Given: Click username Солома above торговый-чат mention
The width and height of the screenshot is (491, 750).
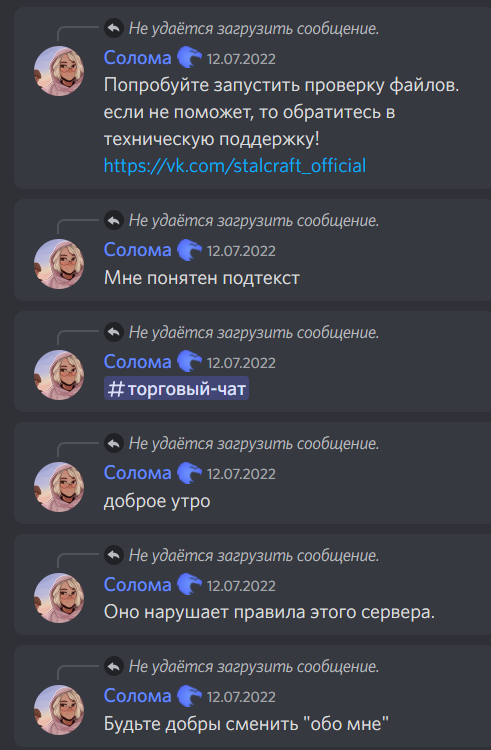Looking at the screenshot, I should point(138,362).
